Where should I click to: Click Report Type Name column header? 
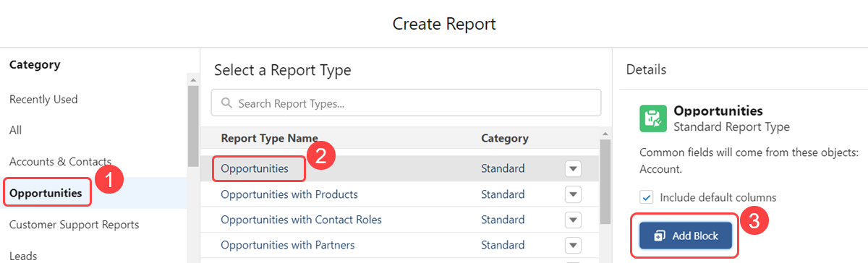pyautogui.click(x=269, y=138)
